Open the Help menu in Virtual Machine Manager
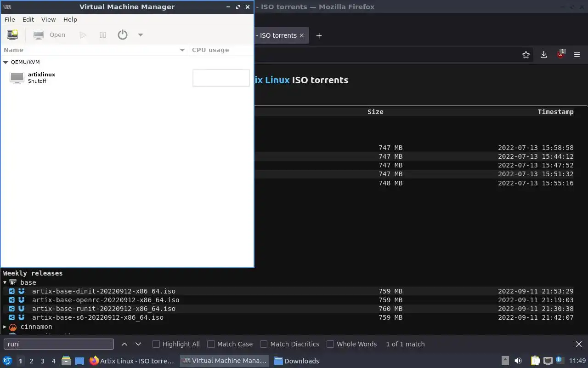Image resolution: width=588 pixels, height=368 pixels. click(x=70, y=19)
